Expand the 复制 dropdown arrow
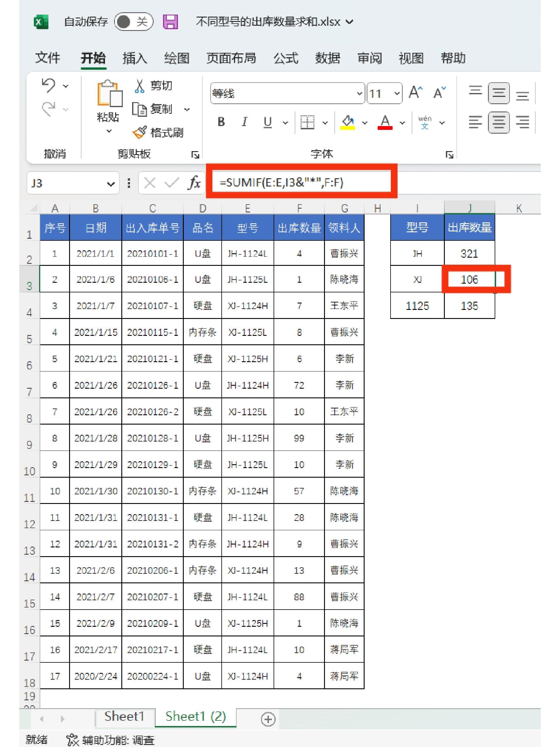Screen dimensions: 560x747 (187, 109)
